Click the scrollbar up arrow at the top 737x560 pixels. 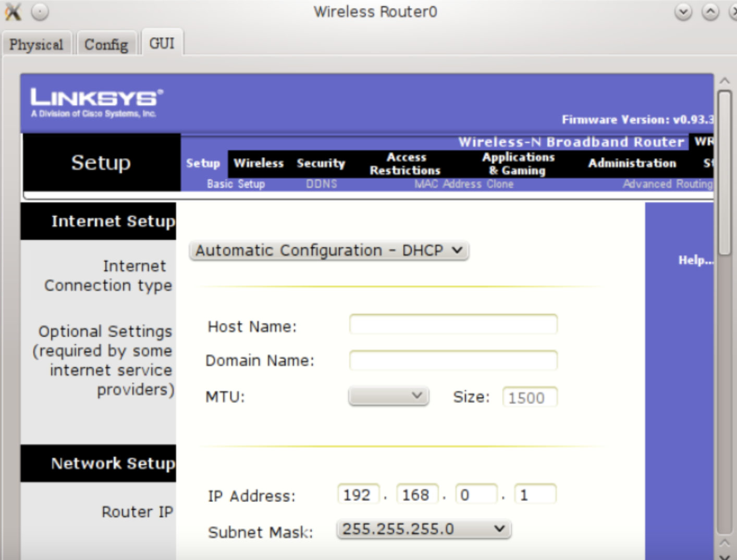pos(724,81)
